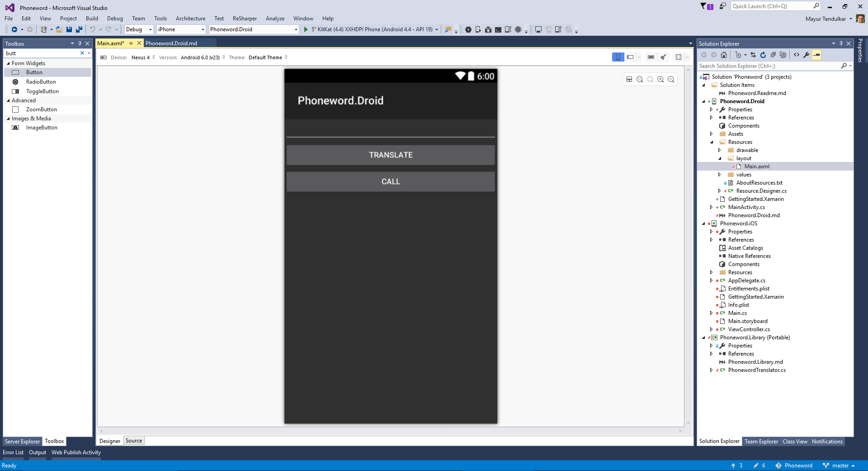Click the designer zoom to fit icon
868x471 pixels.
point(640,79)
